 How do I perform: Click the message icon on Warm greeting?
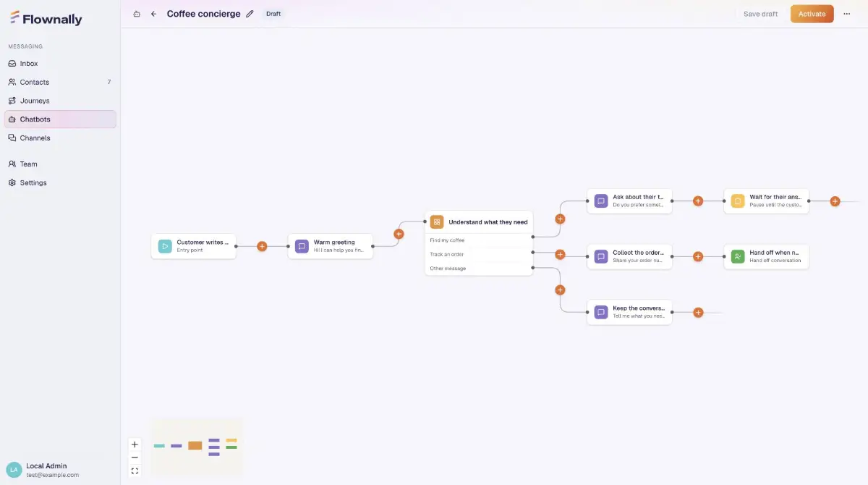[302, 246]
